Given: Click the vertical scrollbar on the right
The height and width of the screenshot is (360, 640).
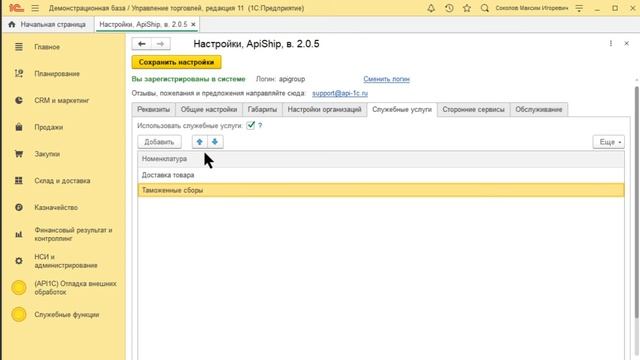Looking at the screenshot, I should point(636,202).
